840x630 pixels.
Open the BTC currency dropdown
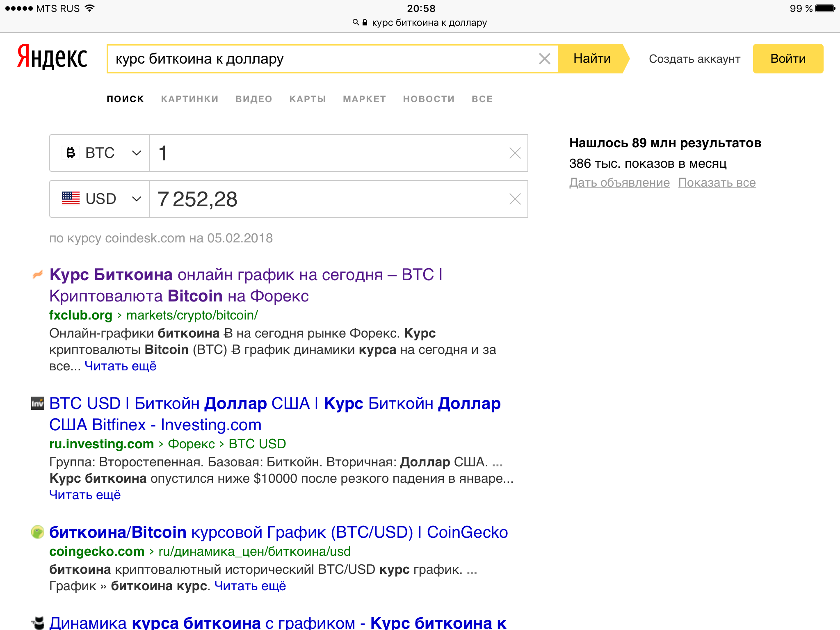click(x=100, y=153)
